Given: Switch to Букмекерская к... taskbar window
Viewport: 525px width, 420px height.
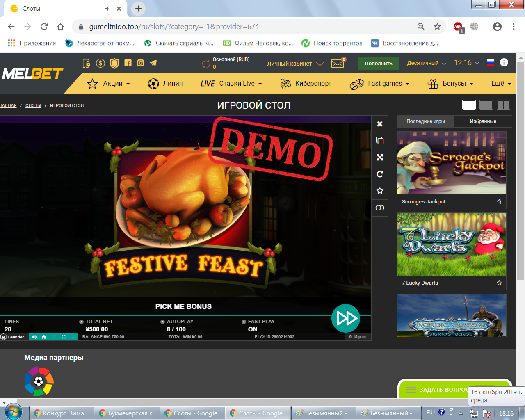Looking at the screenshot, I should click(x=127, y=413).
